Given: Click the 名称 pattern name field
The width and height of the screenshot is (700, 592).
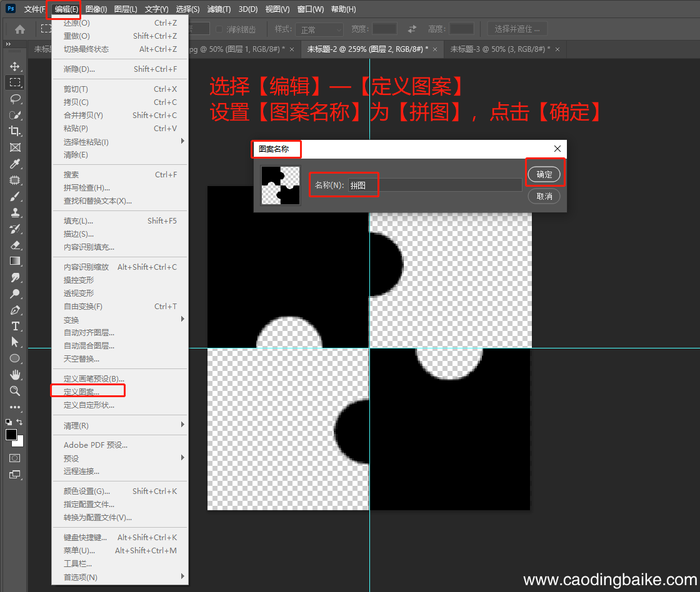Looking at the screenshot, I should pyautogui.click(x=435, y=185).
